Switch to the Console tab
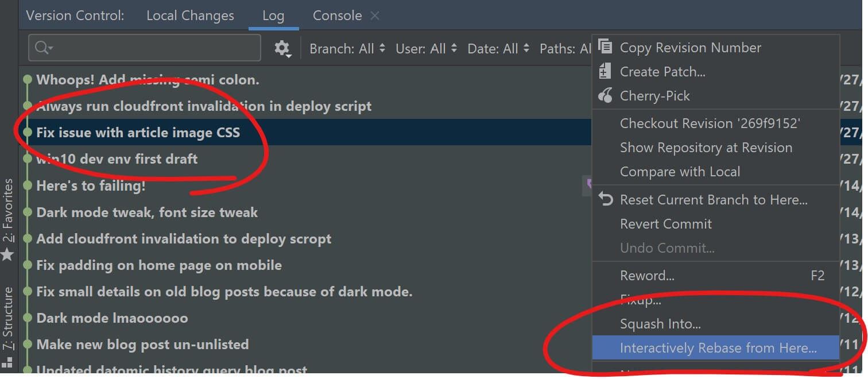 tap(337, 15)
